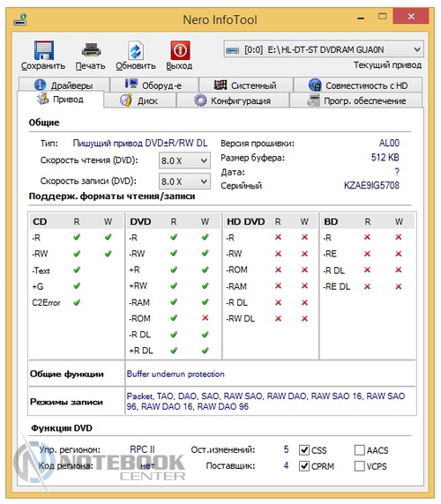Click the Nero InfoTool title bar icon
This screenshot has width=441, height=504.
tap(20, 19)
